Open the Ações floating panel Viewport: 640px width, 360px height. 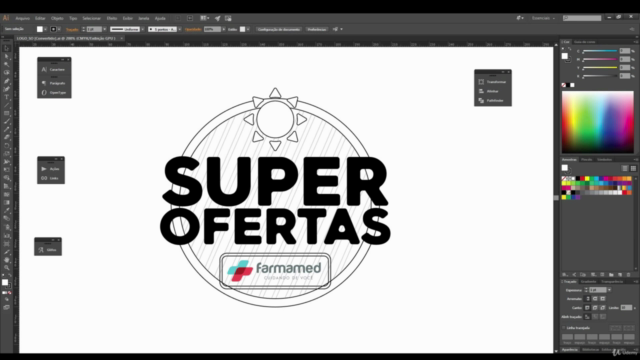click(x=51, y=169)
